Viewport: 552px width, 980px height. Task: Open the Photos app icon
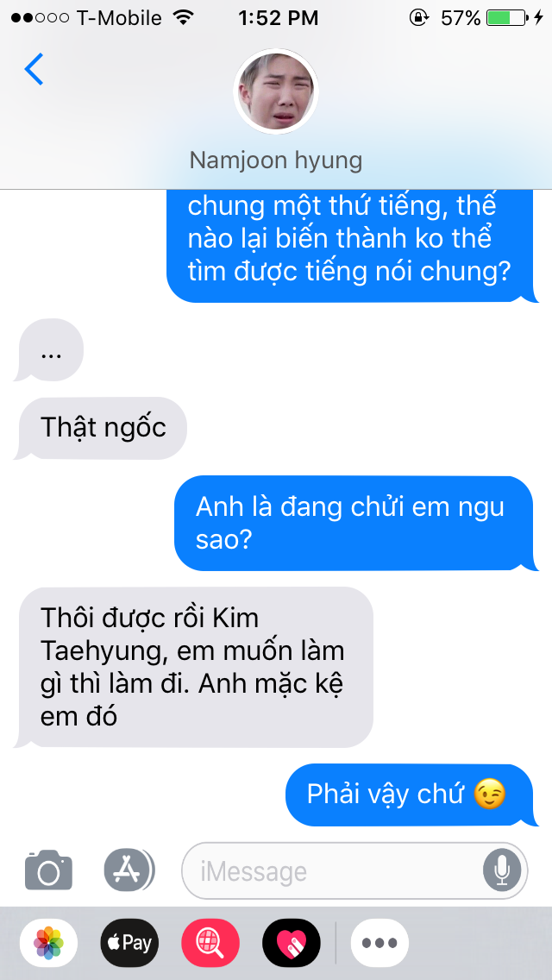click(49, 943)
